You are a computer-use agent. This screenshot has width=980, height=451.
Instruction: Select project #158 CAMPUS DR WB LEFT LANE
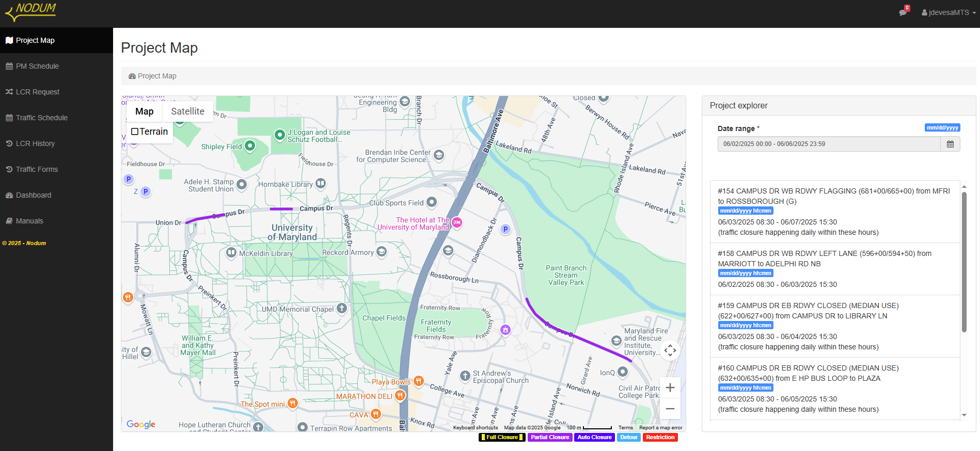(x=834, y=269)
